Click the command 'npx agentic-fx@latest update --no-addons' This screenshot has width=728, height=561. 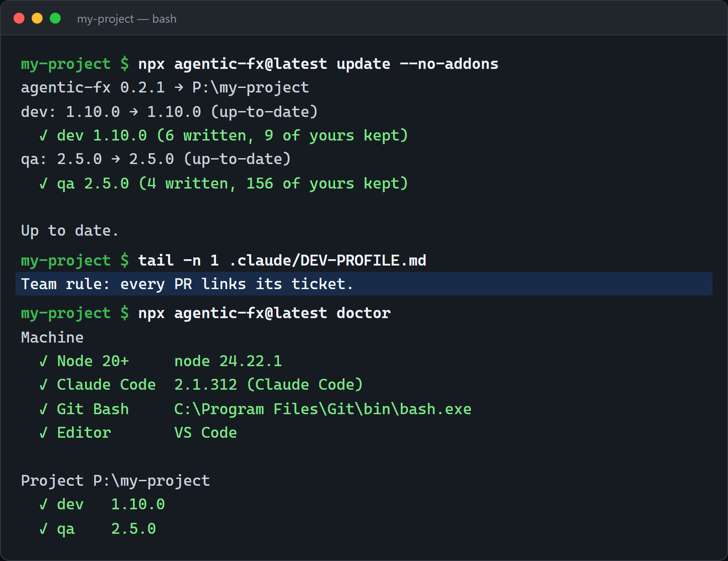[x=318, y=64]
